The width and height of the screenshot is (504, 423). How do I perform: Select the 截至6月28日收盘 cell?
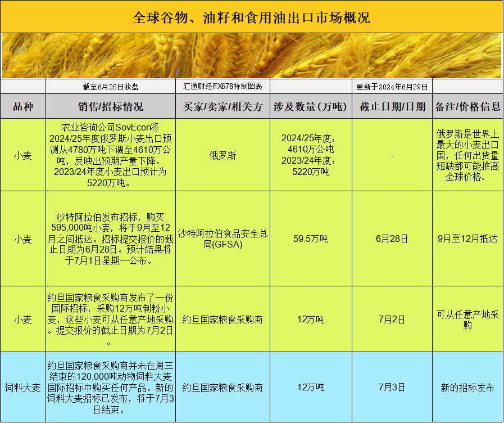[x=111, y=87]
